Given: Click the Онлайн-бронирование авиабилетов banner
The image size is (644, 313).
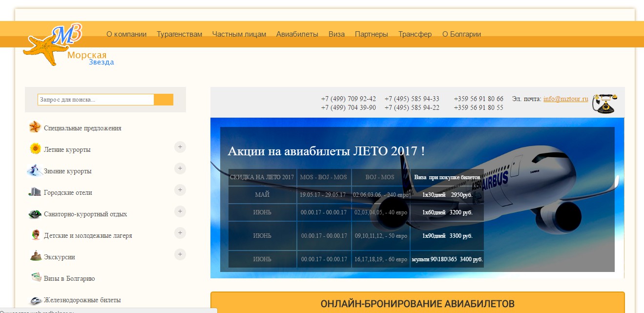Looking at the screenshot, I should pos(417,304).
